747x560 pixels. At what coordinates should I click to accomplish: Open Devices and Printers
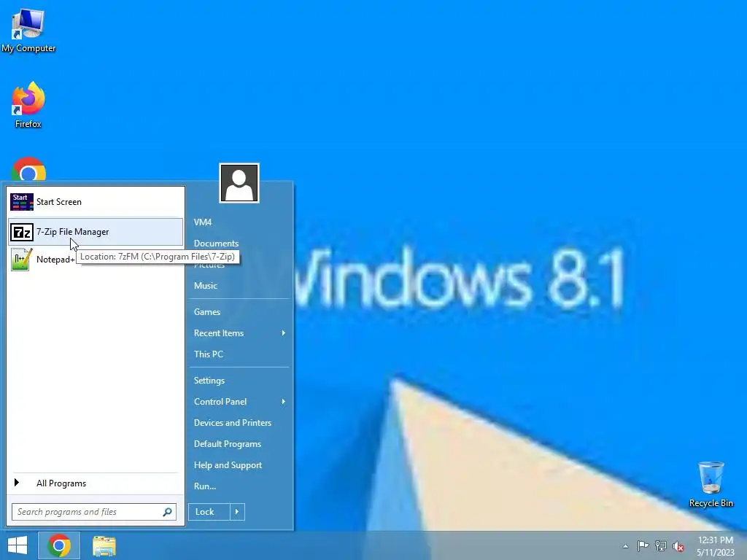pyautogui.click(x=233, y=423)
